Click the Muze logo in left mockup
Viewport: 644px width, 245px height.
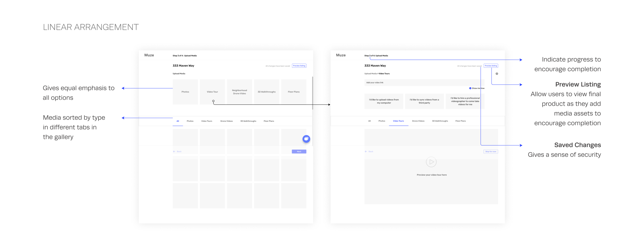pos(149,55)
